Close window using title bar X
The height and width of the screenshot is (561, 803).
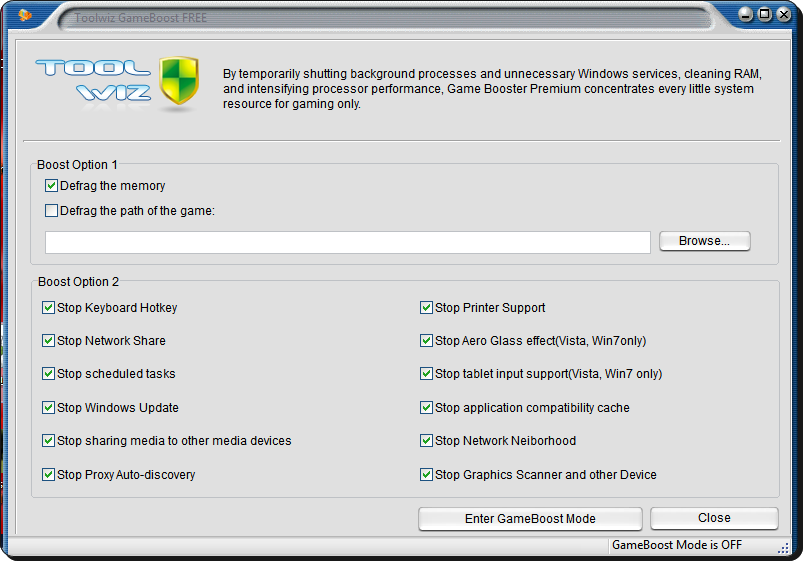784,14
